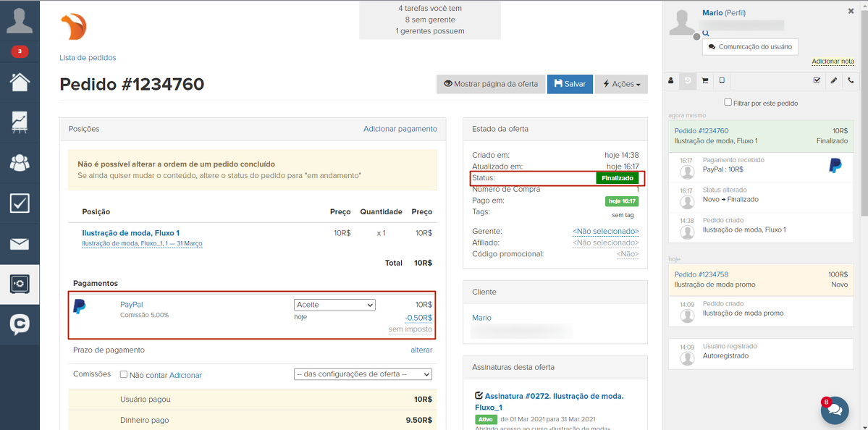Open the users group sidebar icon
Screen dimensions: 868x430
pos(20,163)
